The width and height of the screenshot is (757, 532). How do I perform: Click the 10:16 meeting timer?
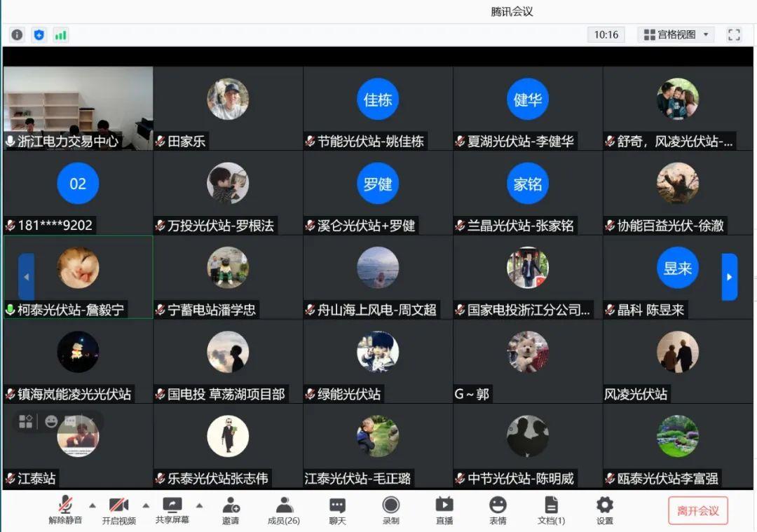(606, 35)
